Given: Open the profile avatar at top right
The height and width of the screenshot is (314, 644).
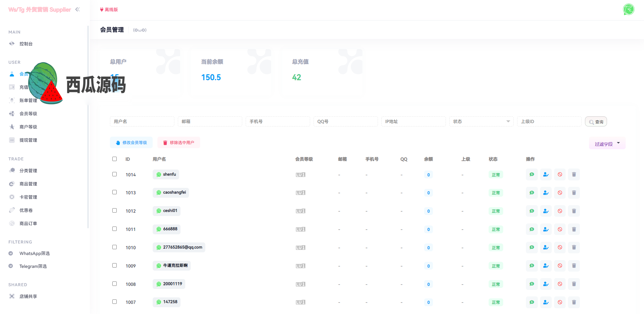Looking at the screenshot, I should 629,9.
